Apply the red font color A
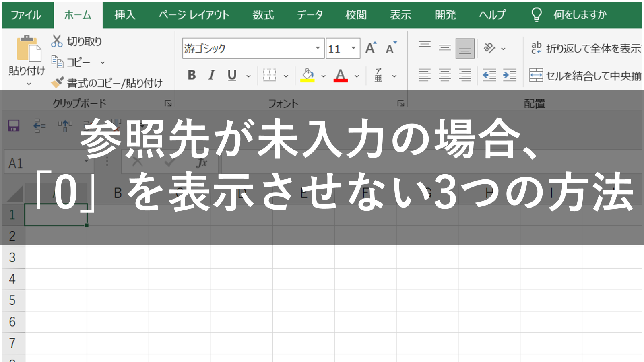This screenshot has height=362, width=644. 341,75
